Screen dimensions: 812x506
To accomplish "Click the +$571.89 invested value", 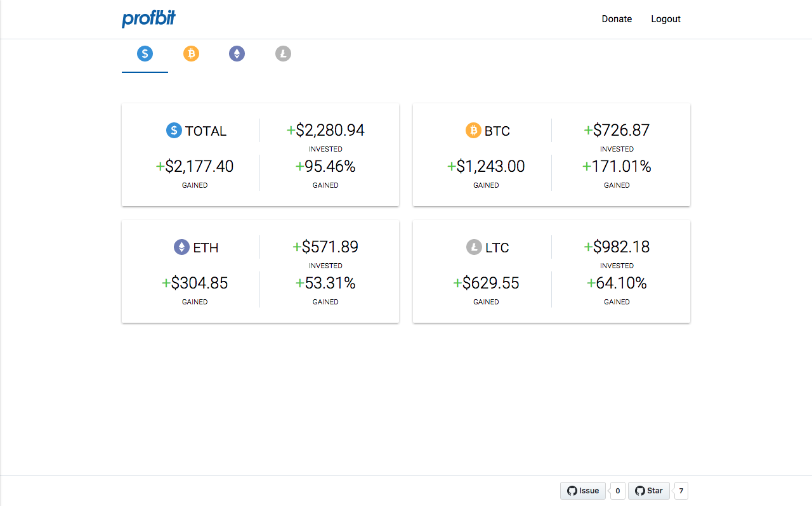I will [x=325, y=247].
